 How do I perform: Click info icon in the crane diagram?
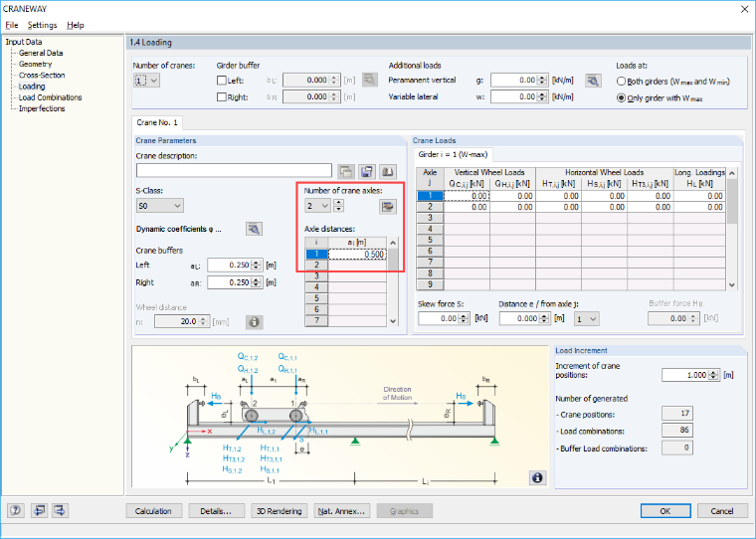[537, 477]
